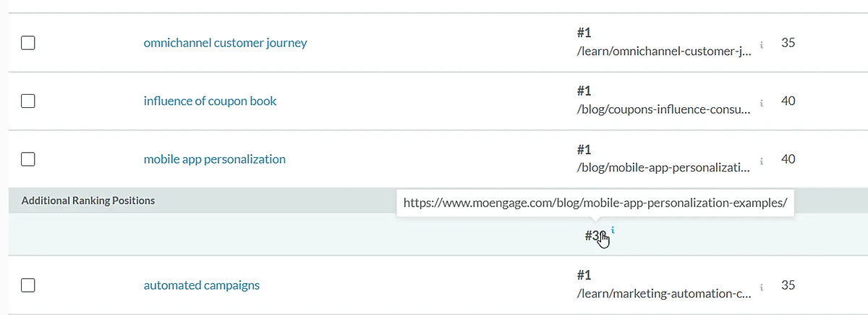Click the blue info icon next to #30
The height and width of the screenshot is (315, 868).
coord(613,230)
